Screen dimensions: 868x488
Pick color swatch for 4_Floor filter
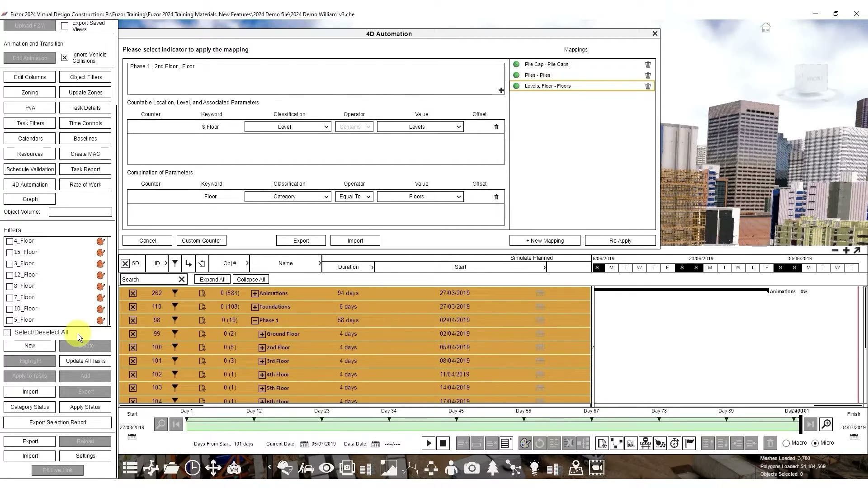(x=101, y=242)
